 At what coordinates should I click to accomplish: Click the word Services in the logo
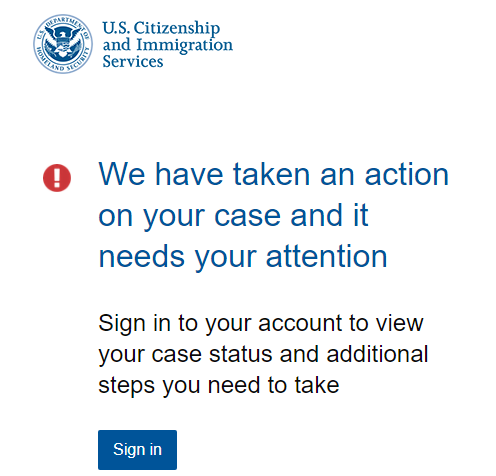pos(133,61)
